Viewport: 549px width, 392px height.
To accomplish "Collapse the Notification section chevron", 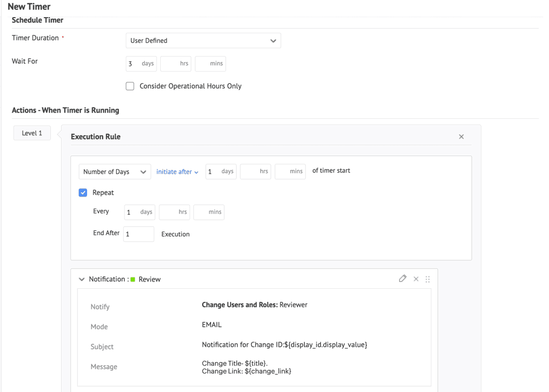I will [81, 279].
